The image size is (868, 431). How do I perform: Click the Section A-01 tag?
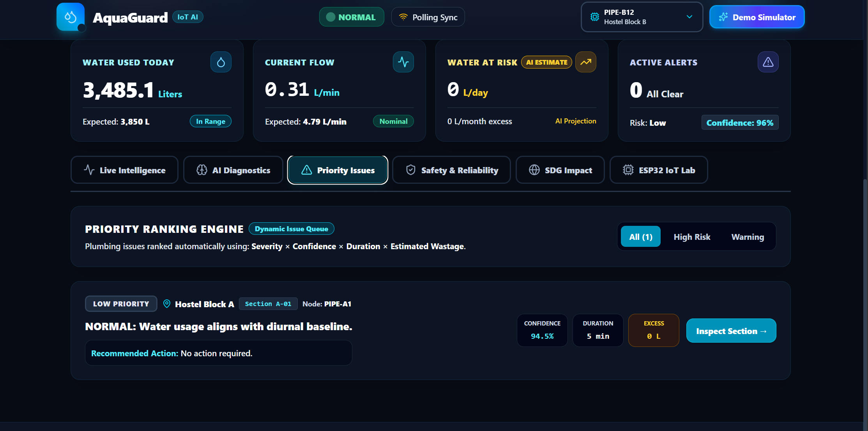pyautogui.click(x=268, y=304)
